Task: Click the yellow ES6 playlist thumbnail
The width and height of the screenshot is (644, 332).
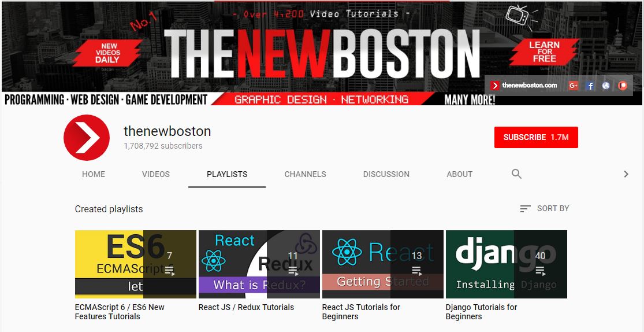Action: click(x=136, y=264)
